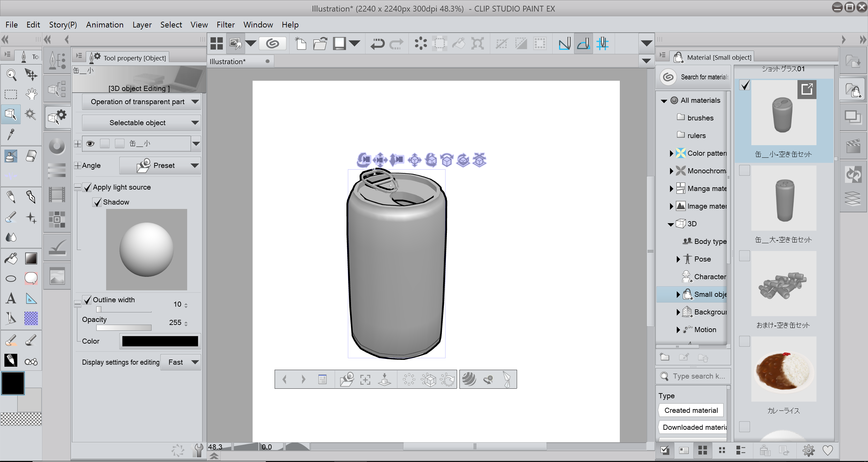Click the Save document icon
This screenshot has height=462, width=868.
pyautogui.click(x=339, y=43)
